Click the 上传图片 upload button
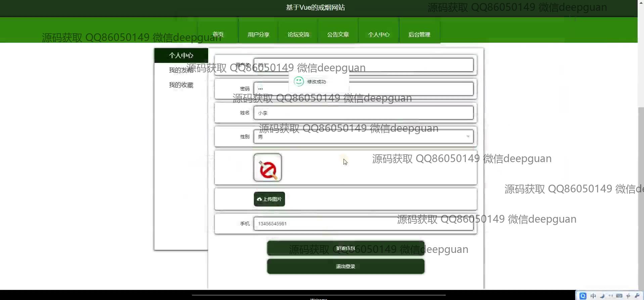Image resolution: width=644 pixels, height=300 pixels. [269, 199]
